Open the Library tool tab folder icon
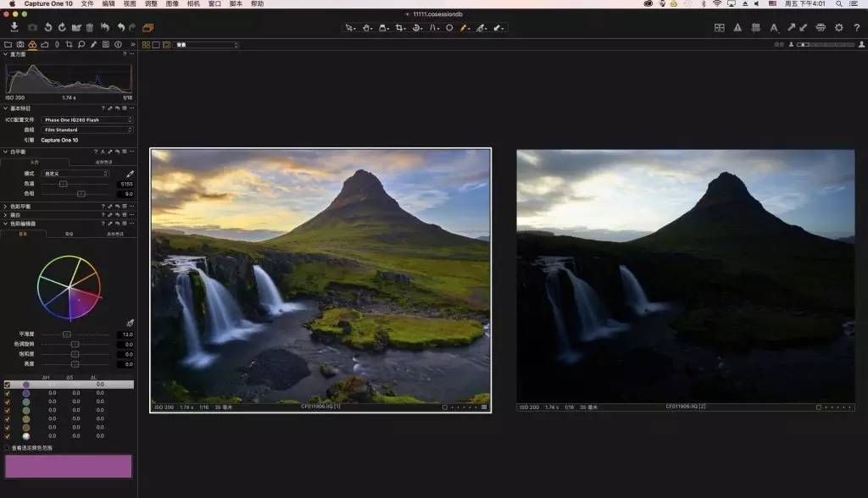Screen dimensions: 868x498 8,45
